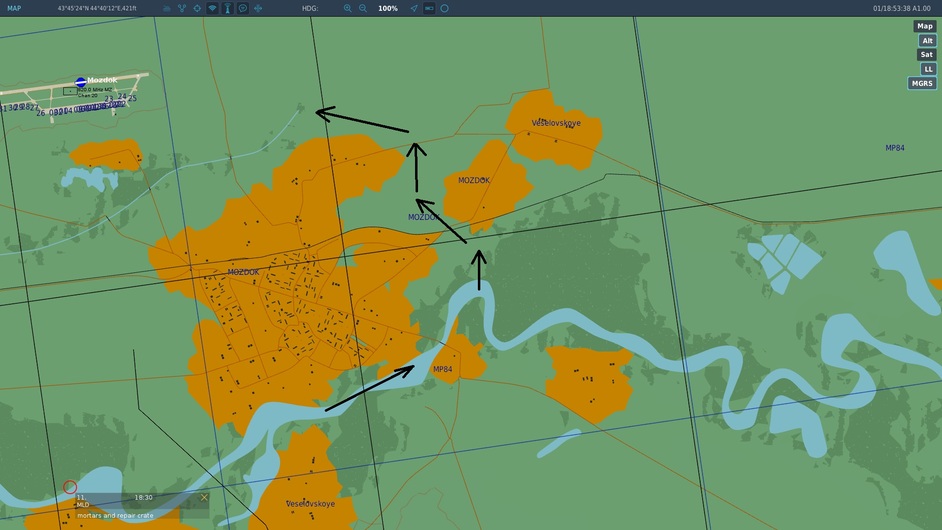Select the radio tower beacon icon

coord(227,8)
